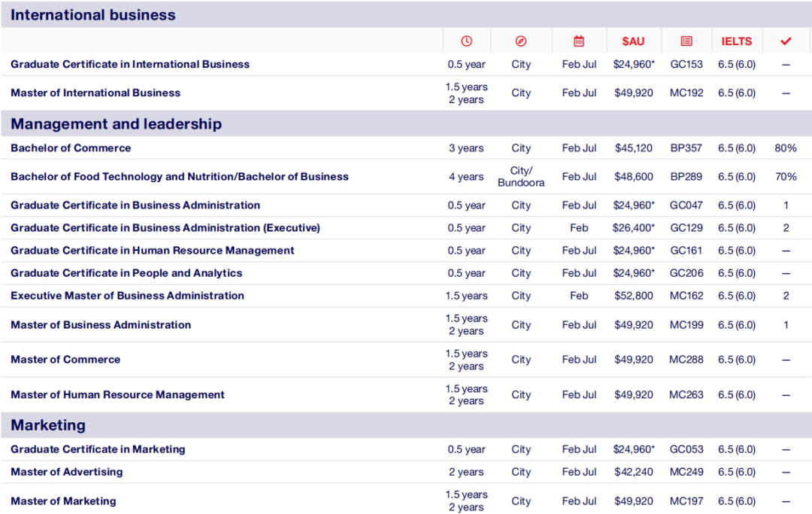812x514 pixels.
Task: Open Executive Master of Business Administration
Action: 127,295
